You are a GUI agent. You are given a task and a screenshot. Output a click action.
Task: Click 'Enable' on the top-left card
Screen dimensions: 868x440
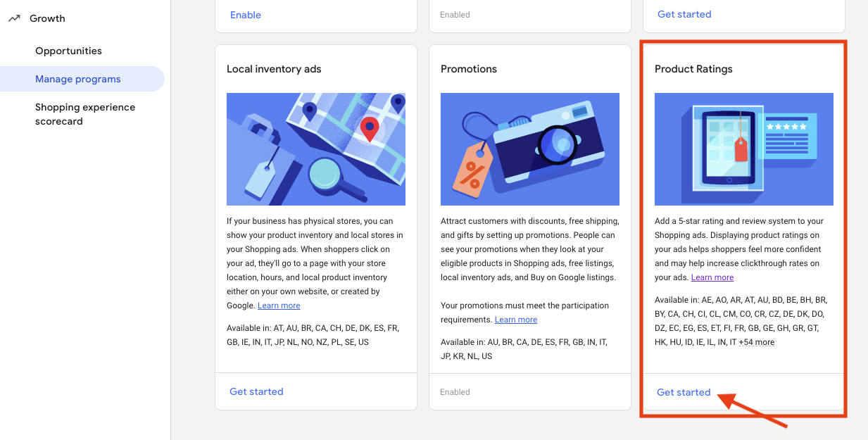pos(245,14)
